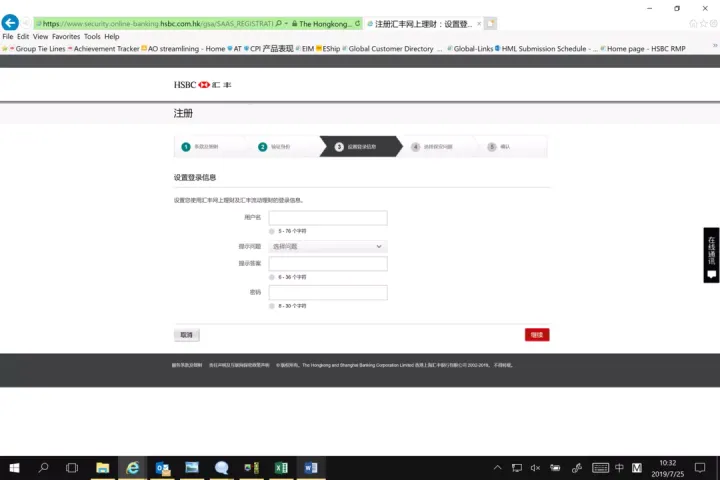720x480 pixels.
Task: Open the View menu
Action: pyautogui.click(x=40, y=36)
